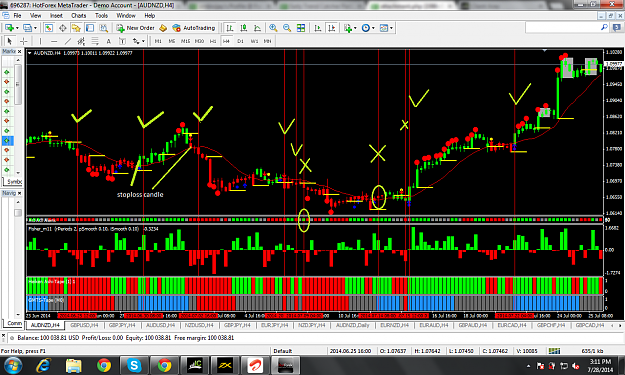Open Skype from the taskbar

coord(134,365)
